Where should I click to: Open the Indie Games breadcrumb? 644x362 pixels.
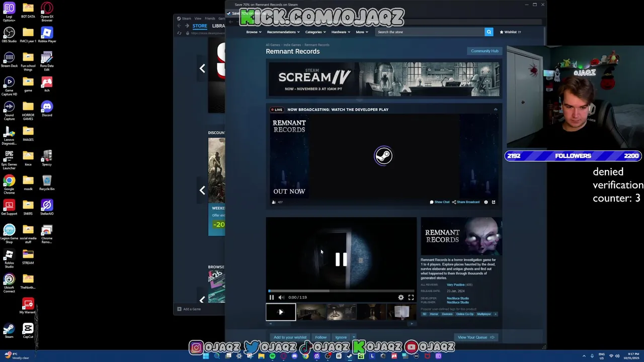tap(292, 45)
